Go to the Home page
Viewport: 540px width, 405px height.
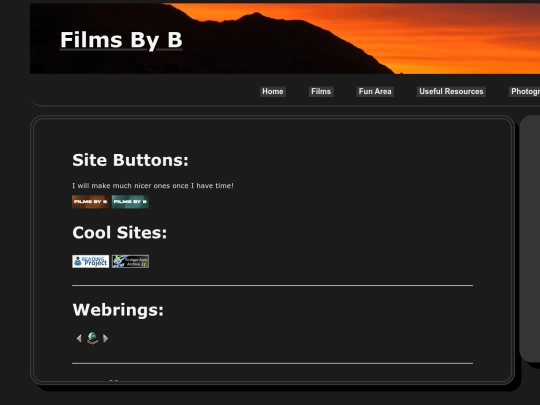[273, 91]
